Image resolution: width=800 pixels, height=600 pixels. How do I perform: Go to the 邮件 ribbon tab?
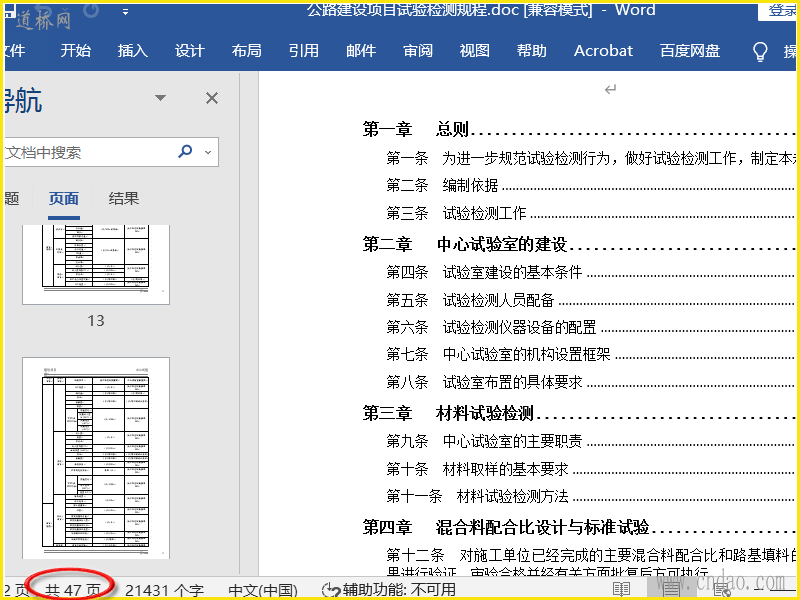click(361, 51)
